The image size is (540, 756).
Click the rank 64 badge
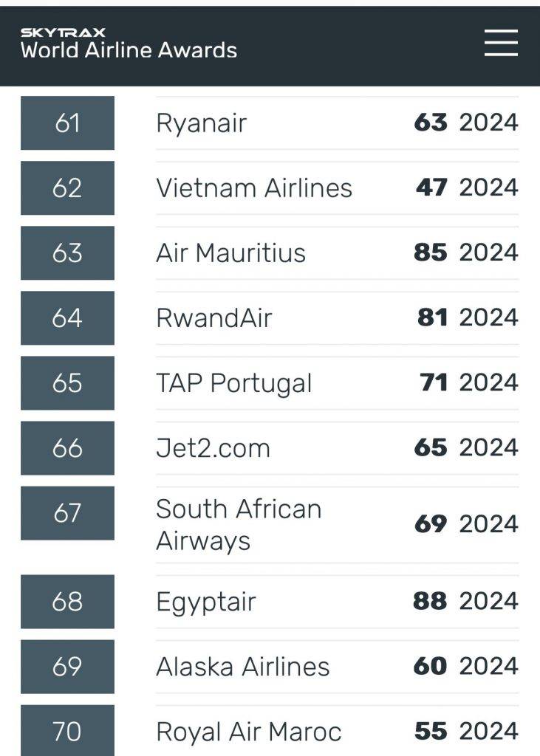coord(67,318)
